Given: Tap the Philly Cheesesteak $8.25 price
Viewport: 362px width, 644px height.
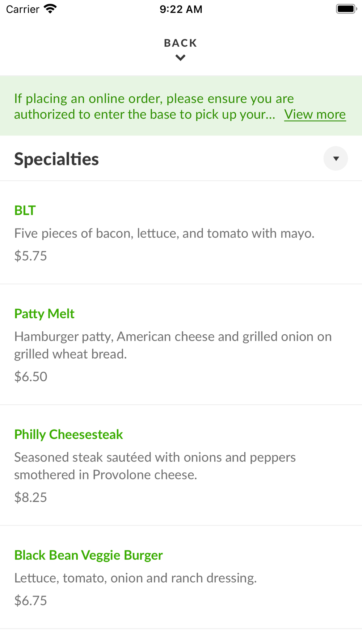Looking at the screenshot, I should pyautogui.click(x=31, y=497).
